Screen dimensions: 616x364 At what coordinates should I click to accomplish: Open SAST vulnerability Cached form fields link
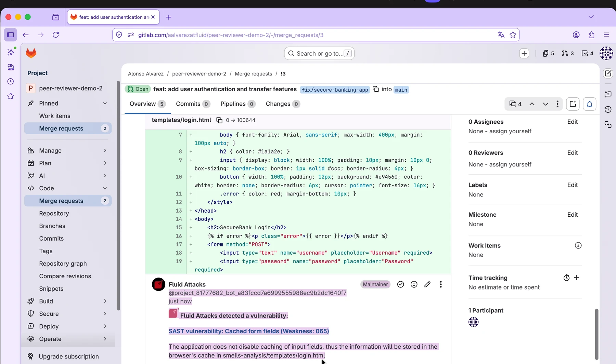249,331
